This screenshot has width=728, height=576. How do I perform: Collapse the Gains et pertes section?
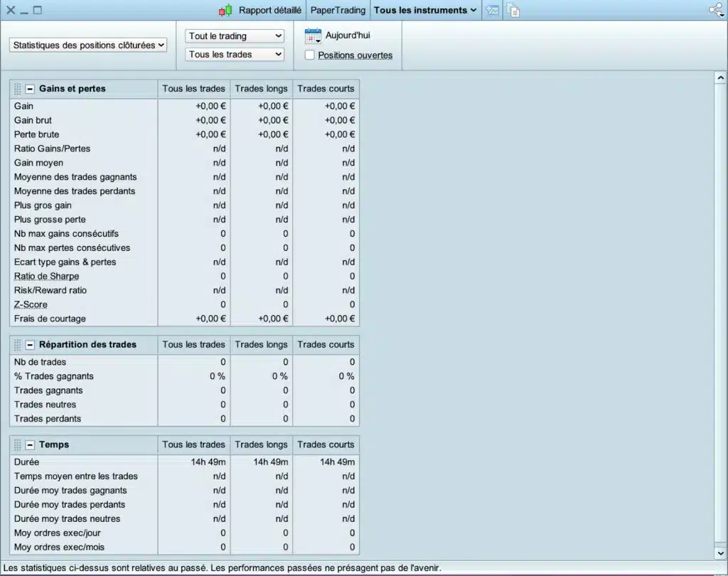pos(30,89)
